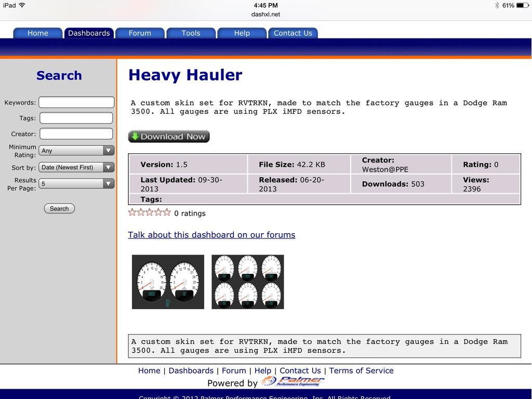
Task: Open the two-gauge dashboard thumbnail
Action: point(168,282)
